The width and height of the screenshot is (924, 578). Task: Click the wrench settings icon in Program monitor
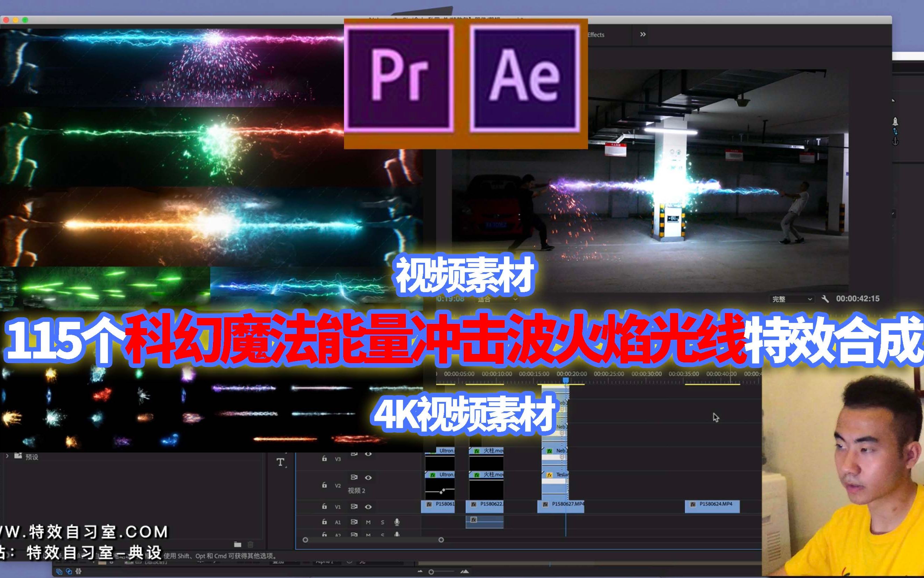coord(825,299)
